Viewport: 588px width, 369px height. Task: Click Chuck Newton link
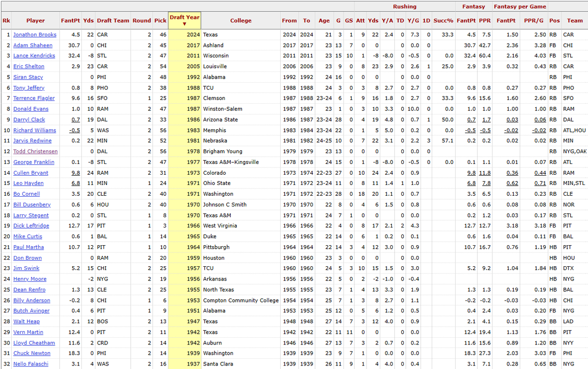[32, 354]
